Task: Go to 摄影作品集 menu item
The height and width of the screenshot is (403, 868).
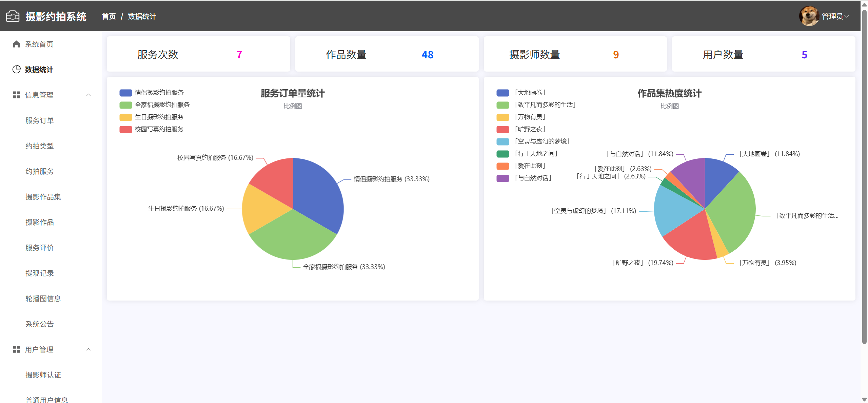Action: coord(43,197)
